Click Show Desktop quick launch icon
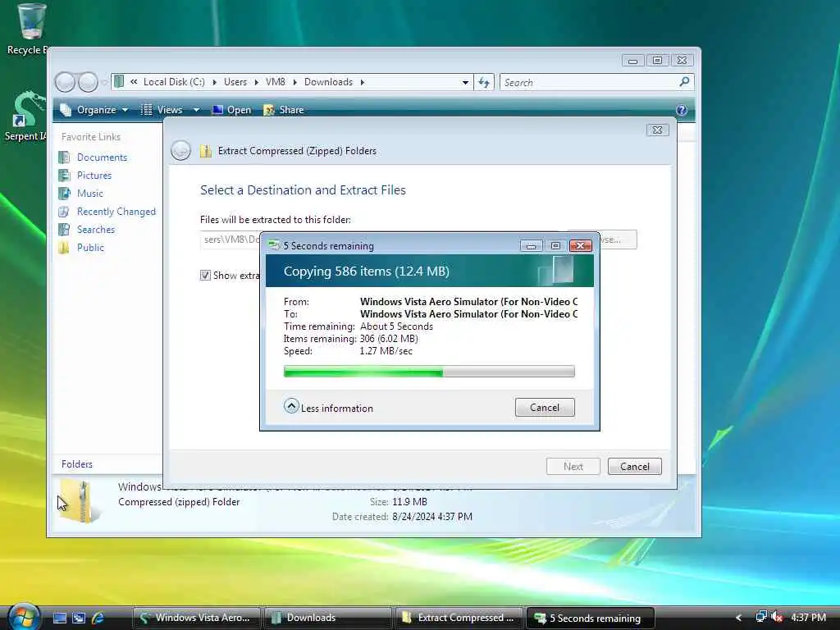This screenshot has width=840, height=630. (60, 618)
